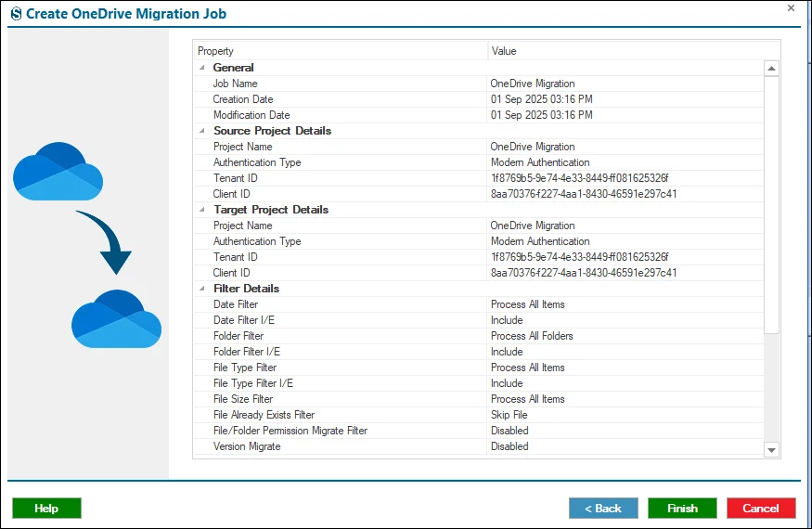Viewport: 812px width, 529px height.
Task: Collapse the Target Project Details section
Action: point(202,210)
